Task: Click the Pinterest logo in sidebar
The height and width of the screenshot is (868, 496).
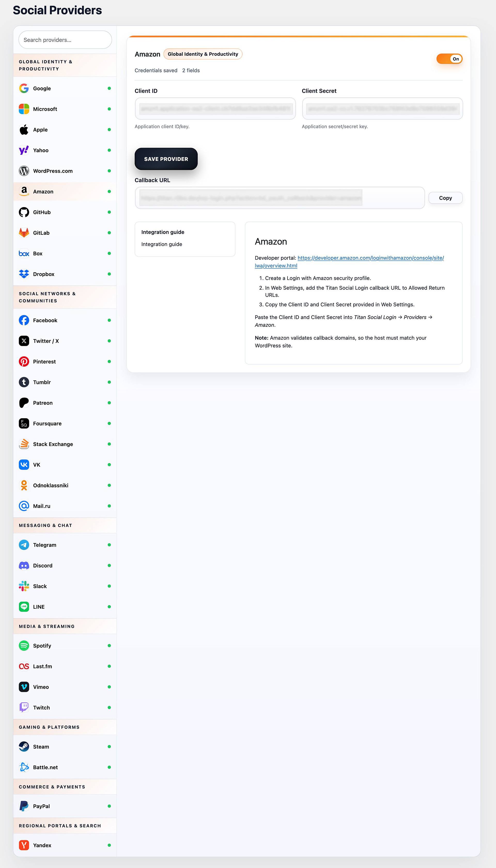Action: pos(24,362)
